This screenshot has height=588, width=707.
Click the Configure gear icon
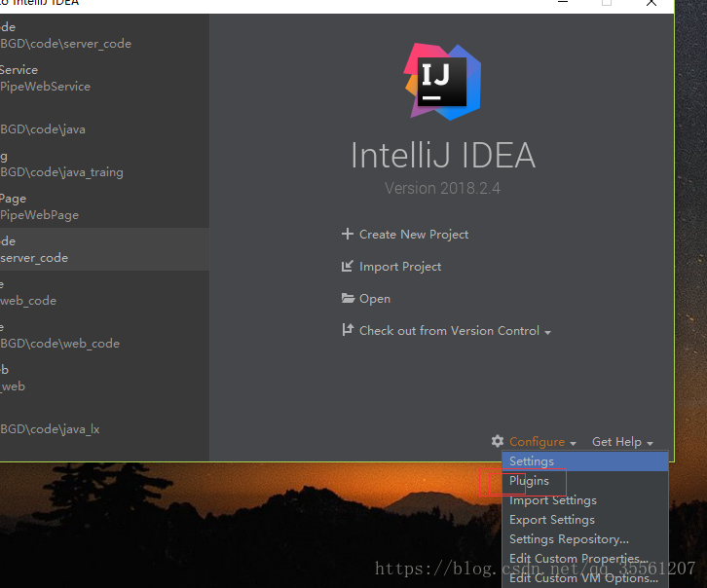[x=498, y=441]
